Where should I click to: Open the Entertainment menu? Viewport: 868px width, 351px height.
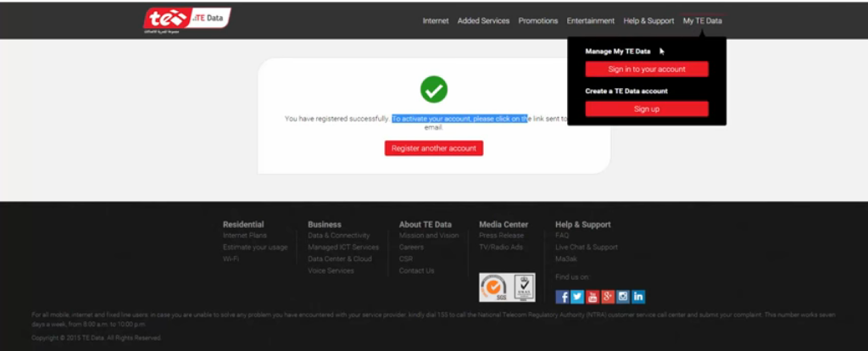point(591,21)
